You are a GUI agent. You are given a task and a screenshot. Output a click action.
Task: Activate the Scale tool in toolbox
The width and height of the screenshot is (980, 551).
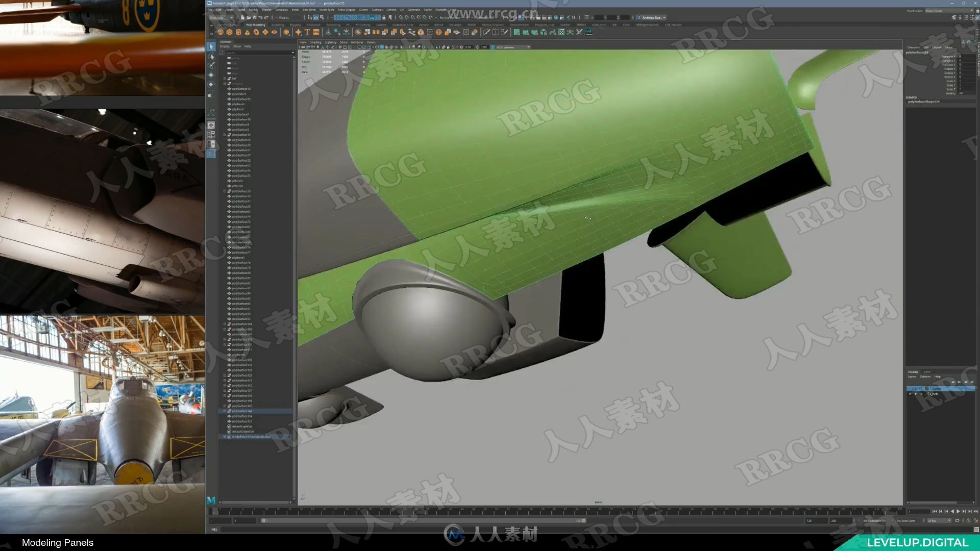211,94
